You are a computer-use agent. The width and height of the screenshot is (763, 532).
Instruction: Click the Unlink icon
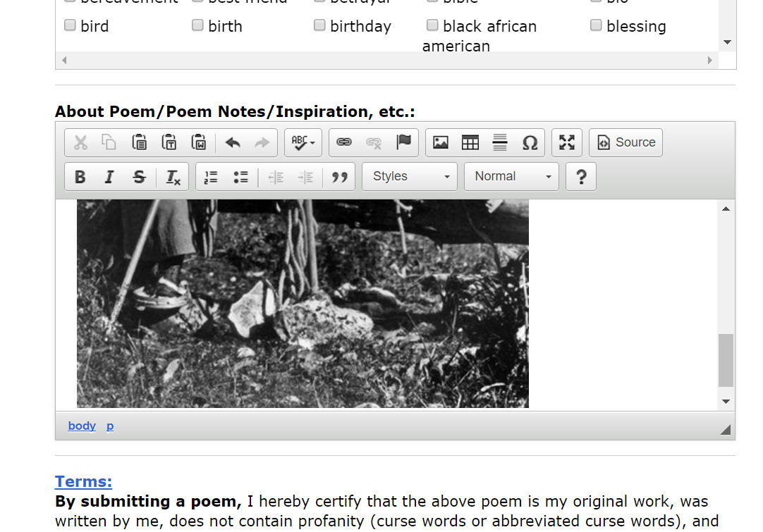(374, 142)
